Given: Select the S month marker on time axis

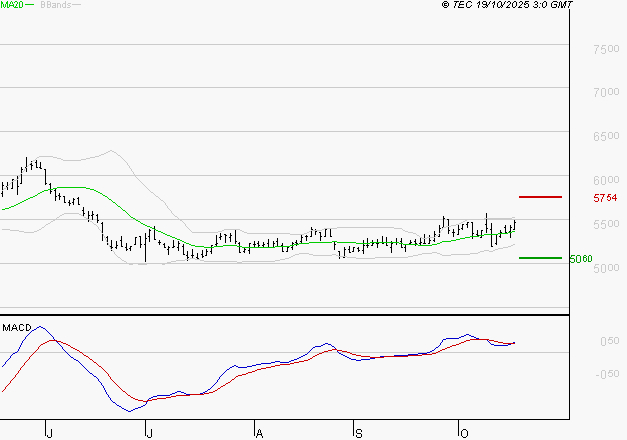Looking at the screenshot, I should (x=358, y=431).
